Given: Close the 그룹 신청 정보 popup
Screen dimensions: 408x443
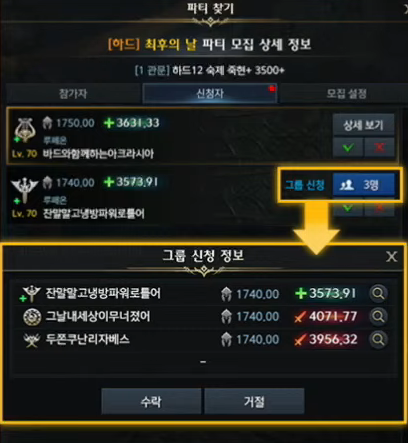Looking at the screenshot, I should [391, 257].
